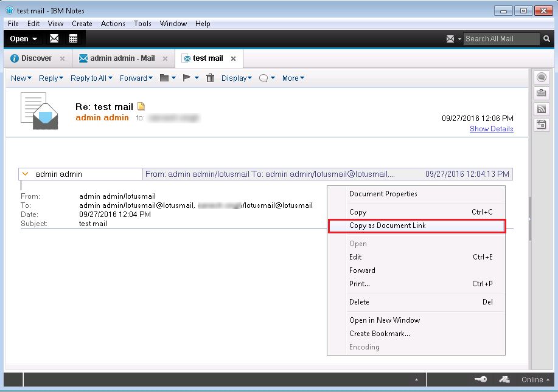Switch to the Discover tab
Viewport: 558px width, 392px height.
point(37,58)
